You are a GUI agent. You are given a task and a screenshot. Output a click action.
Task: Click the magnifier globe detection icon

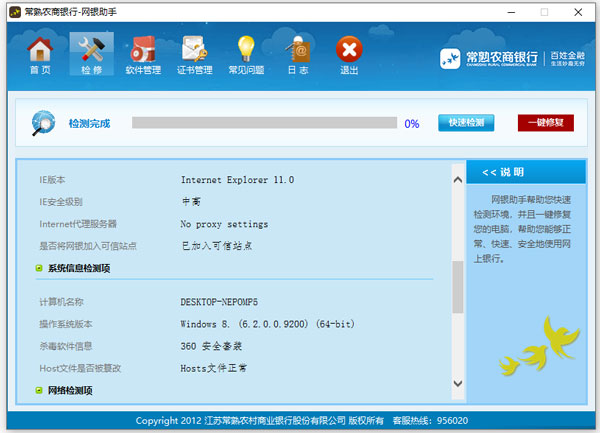[x=43, y=123]
